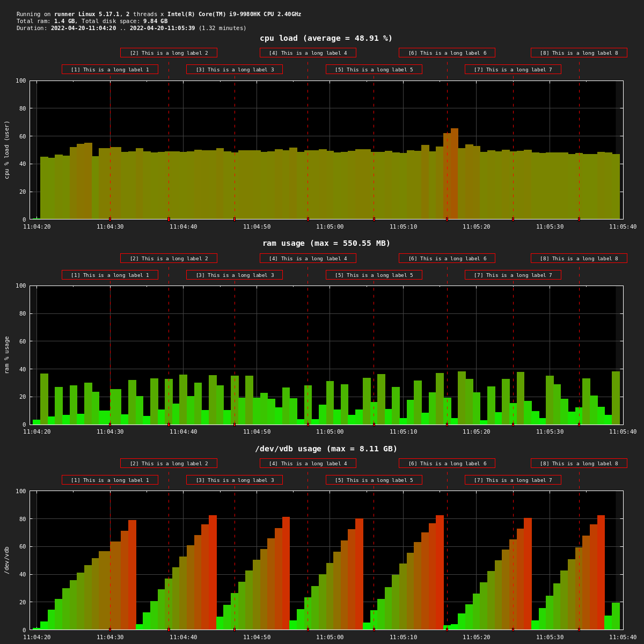
Task: Click the 11:05:20 tick under /dev/vdb chart
Action: click(476, 637)
